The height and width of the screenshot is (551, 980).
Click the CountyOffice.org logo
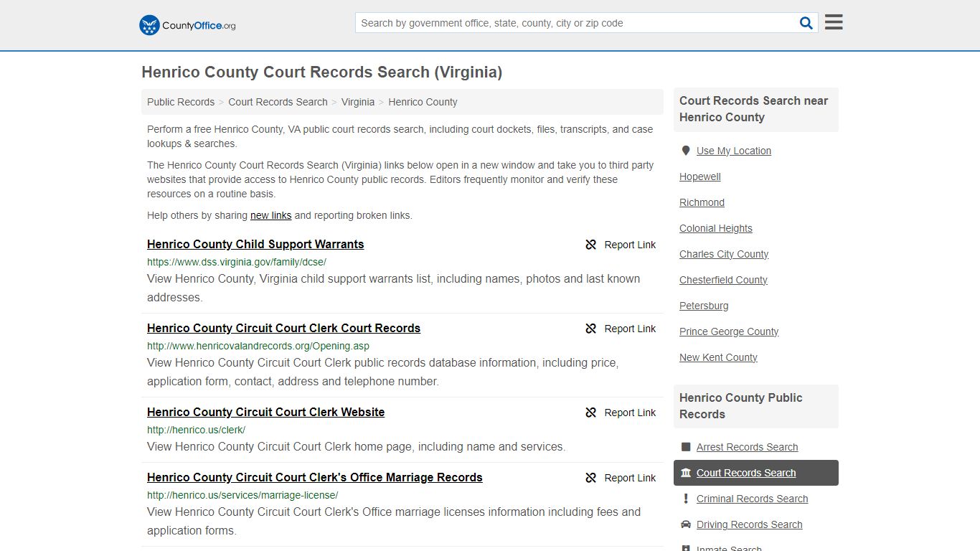pyautogui.click(x=187, y=25)
